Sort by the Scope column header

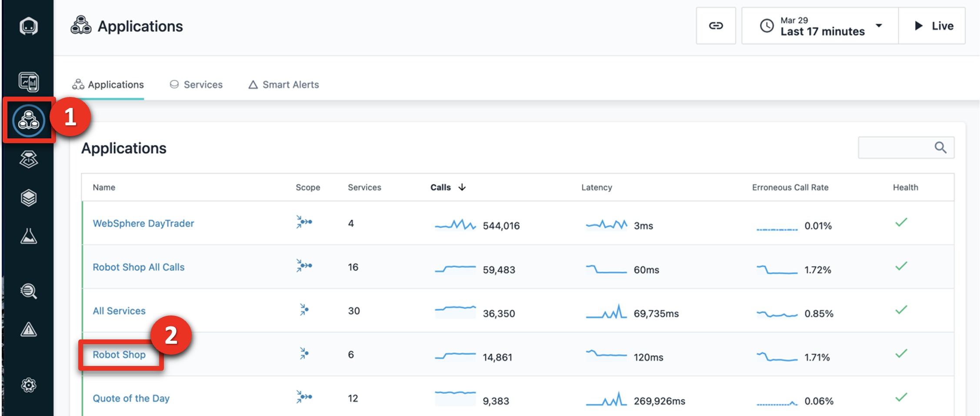click(308, 187)
